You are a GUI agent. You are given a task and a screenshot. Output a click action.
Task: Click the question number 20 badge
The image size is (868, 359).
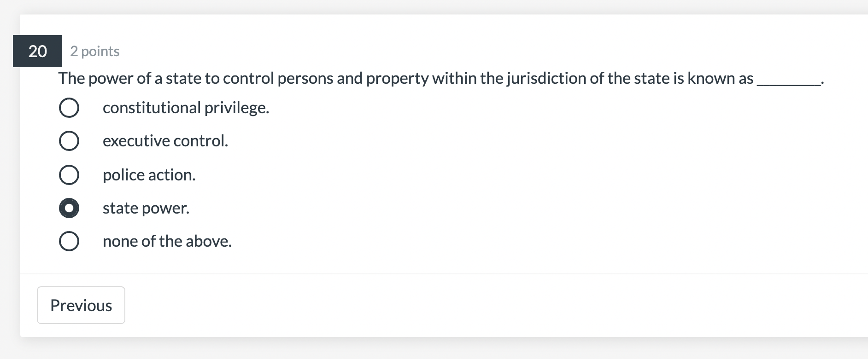coord(37,51)
